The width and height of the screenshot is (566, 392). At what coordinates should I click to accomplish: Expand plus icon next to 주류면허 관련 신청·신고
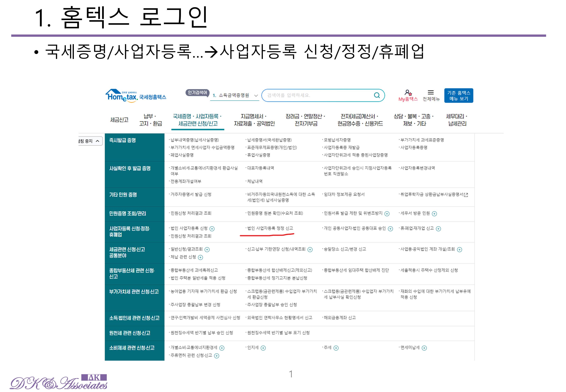(217, 356)
